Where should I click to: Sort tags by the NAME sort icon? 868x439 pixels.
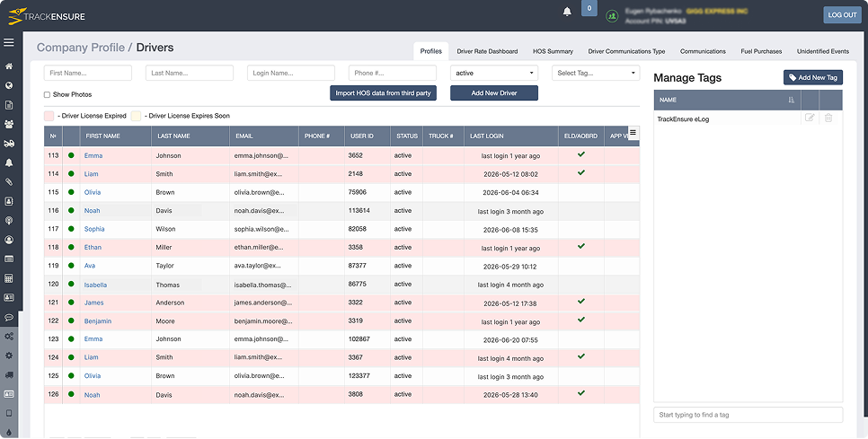(791, 100)
